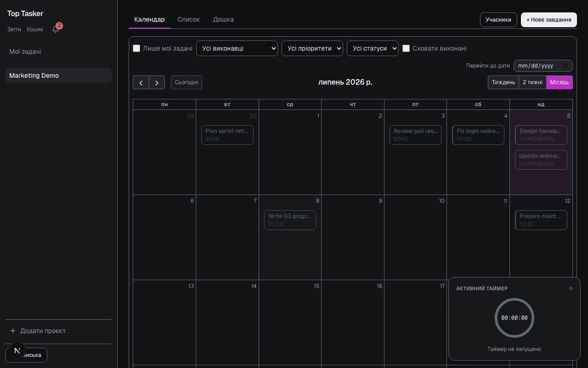Screen dimensions: 588x368
Task: Open the Fix login redire... task card
Action: 478,135
